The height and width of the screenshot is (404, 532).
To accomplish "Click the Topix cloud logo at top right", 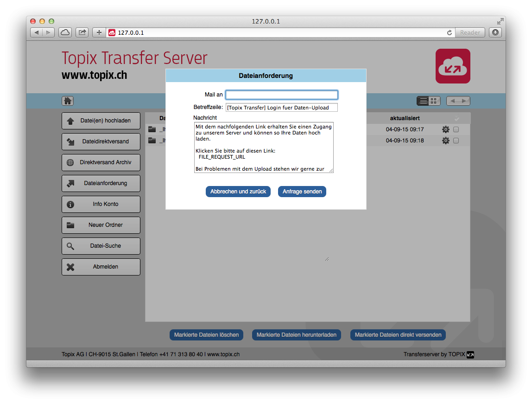I will click(453, 66).
